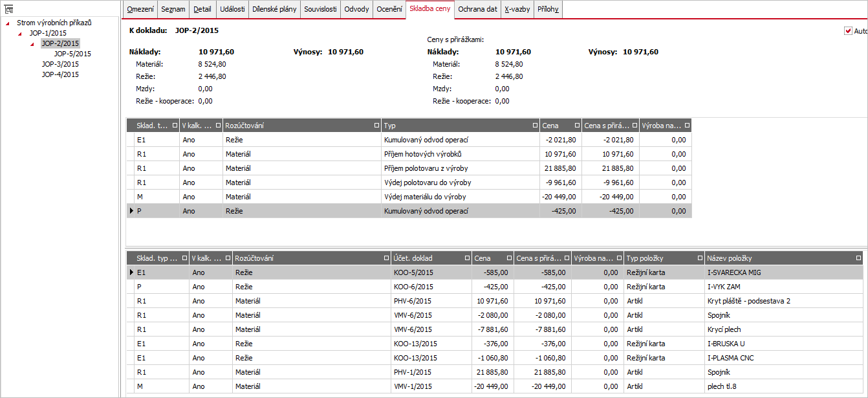Select JOP-5/2015 in the tree

click(72, 54)
